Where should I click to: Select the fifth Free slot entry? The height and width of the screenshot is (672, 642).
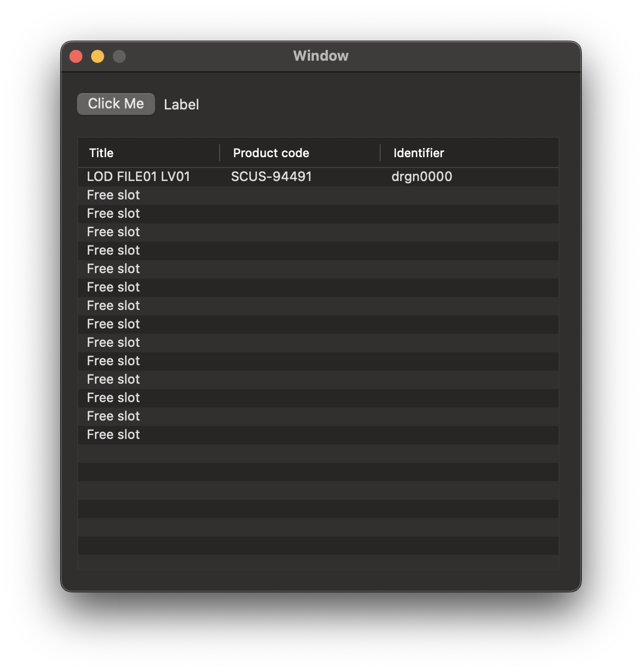click(113, 269)
